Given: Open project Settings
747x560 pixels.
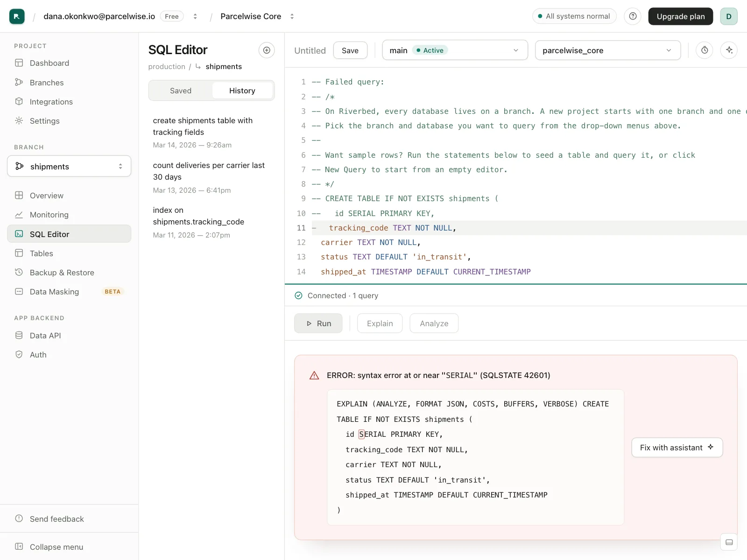Looking at the screenshot, I should 69,121.
